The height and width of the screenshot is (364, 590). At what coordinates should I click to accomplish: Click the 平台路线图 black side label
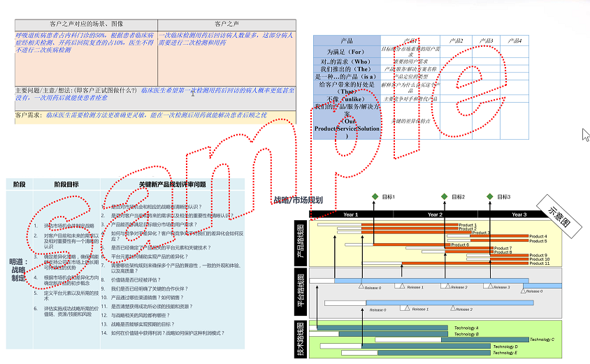(301, 292)
